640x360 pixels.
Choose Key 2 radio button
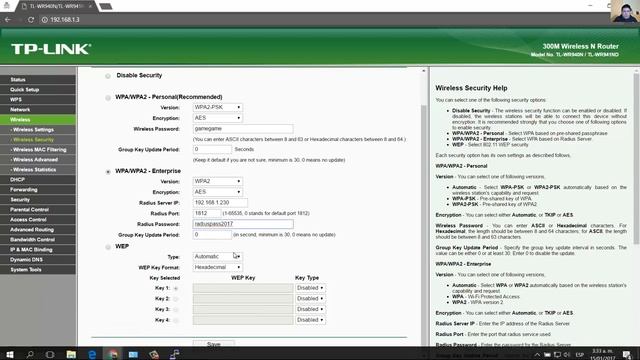tap(176, 299)
